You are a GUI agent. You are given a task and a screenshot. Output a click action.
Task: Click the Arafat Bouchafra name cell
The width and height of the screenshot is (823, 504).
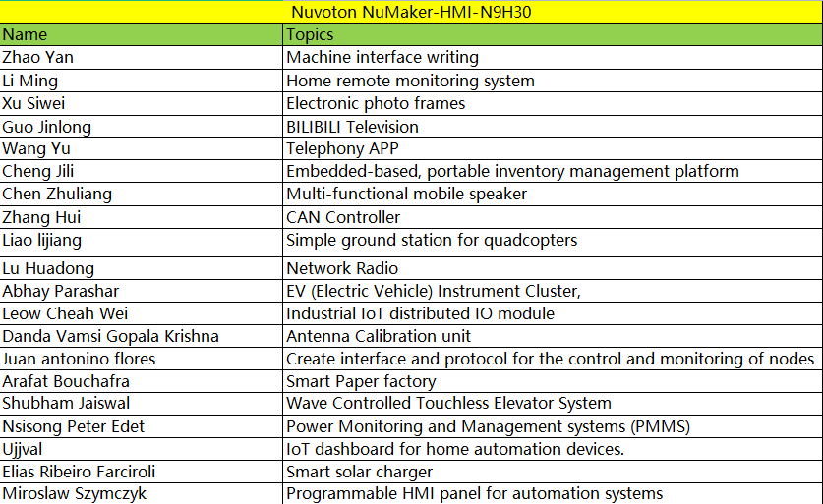142,381
